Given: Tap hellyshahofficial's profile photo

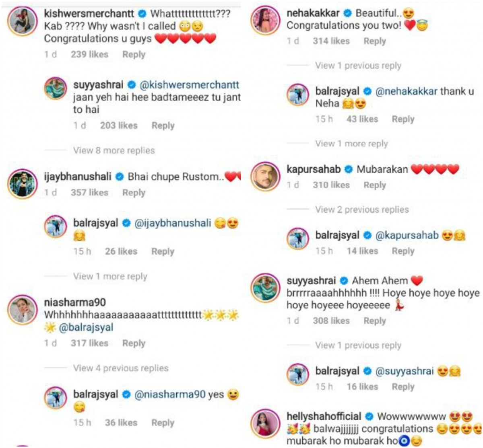Looking at the screenshot, I should [265, 423].
